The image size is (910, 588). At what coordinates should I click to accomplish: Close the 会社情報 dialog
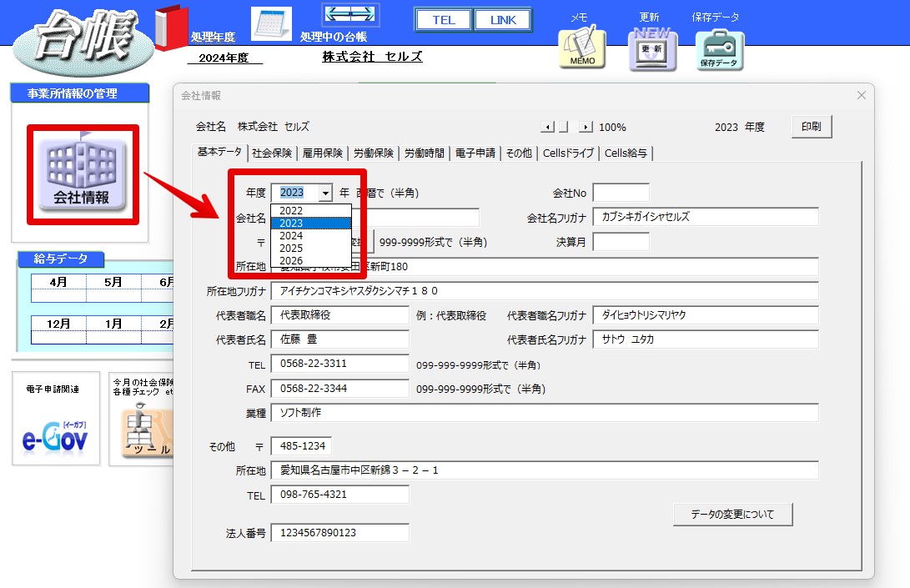click(x=862, y=95)
